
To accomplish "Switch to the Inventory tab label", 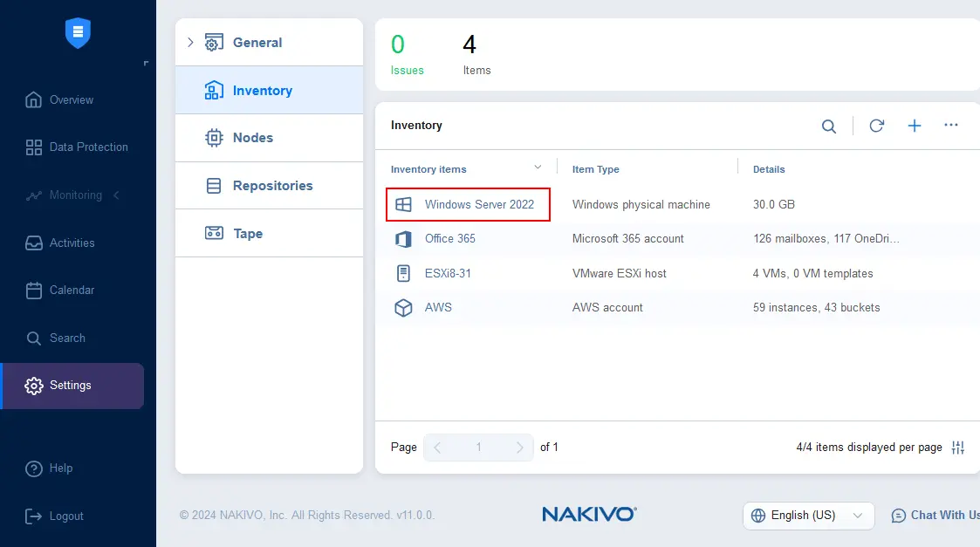I will coord(263,91).
